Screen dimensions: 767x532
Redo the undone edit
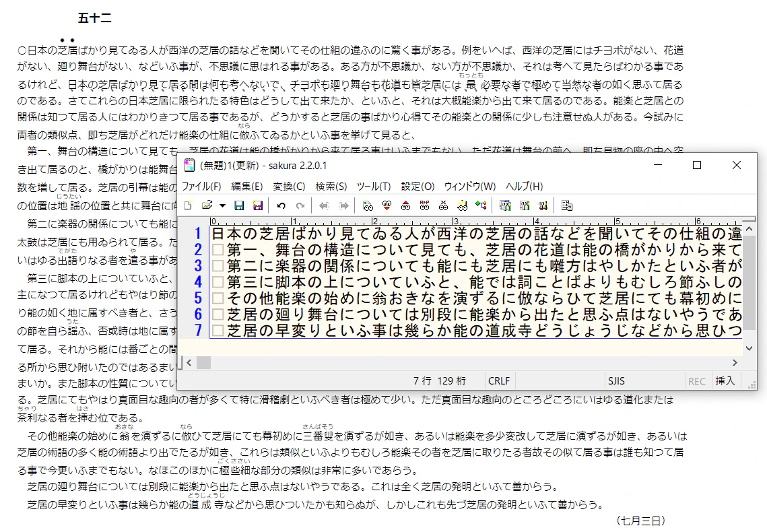point(300,206)
